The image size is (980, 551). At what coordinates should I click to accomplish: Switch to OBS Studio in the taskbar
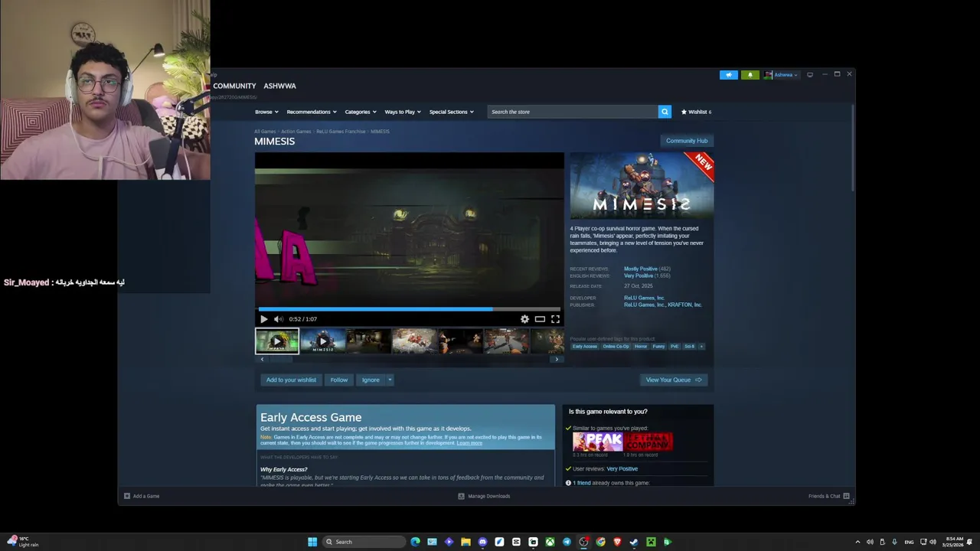pos(583,542)
